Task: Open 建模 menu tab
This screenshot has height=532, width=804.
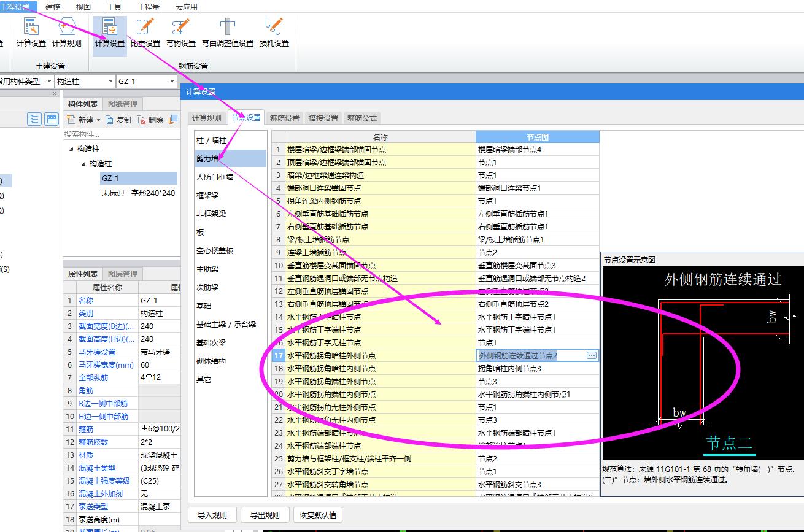Action: point(53,7)
